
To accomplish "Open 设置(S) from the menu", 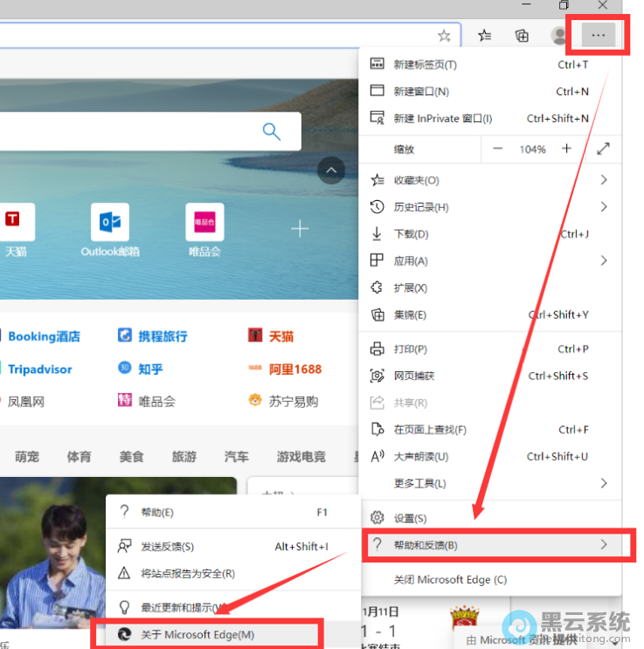I will coord(410,518).
